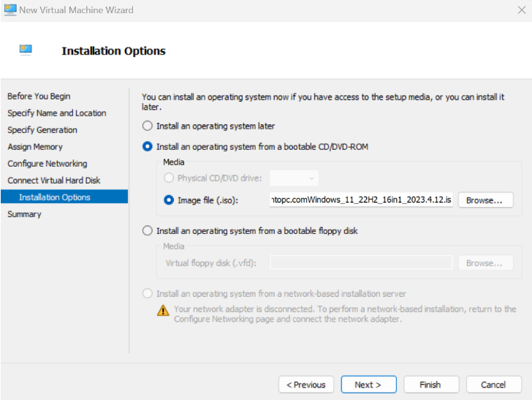Click the network adapter disconnected warning text

pyautogui.click(x=345, y=314)
